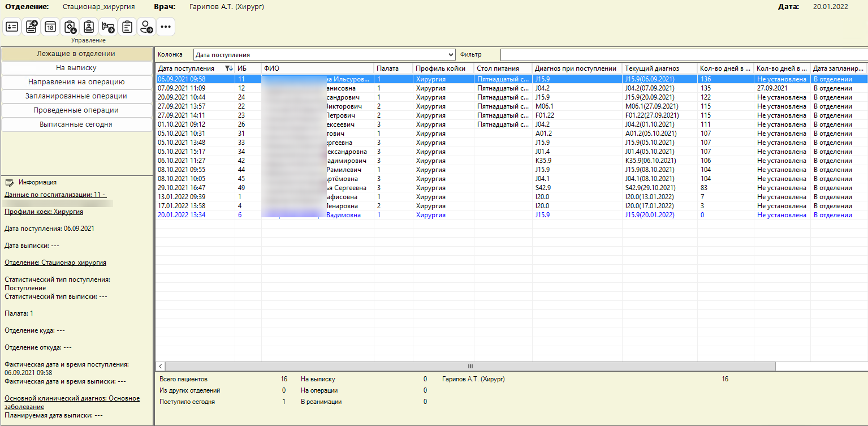The height and width of the screenshot is (426, 868).
Task: Go to Проведенные операции tab
Action: pyautogui.click(x=76, y=110)
